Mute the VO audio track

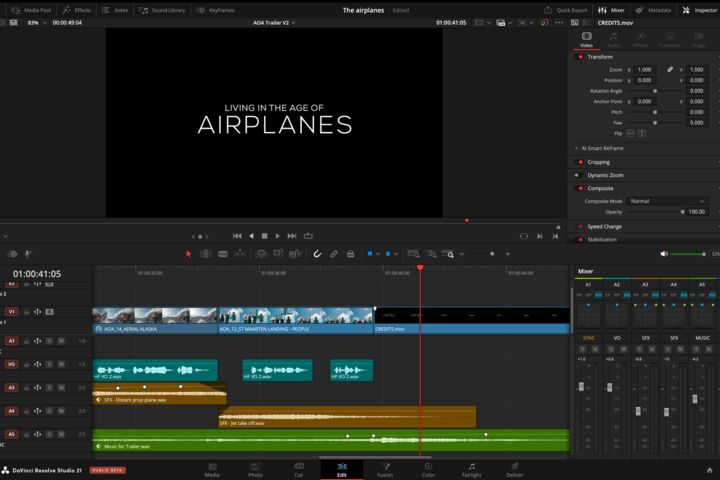click(x=61, y=364)
